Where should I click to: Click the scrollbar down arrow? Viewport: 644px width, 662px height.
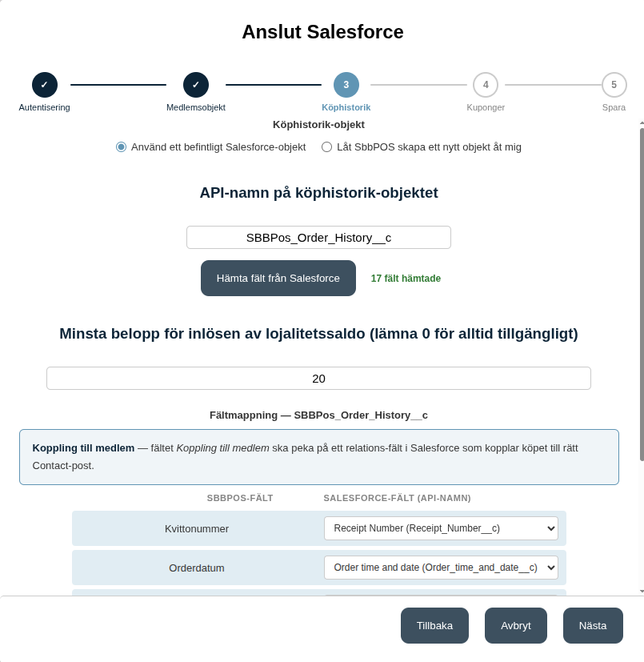point(642,592)
